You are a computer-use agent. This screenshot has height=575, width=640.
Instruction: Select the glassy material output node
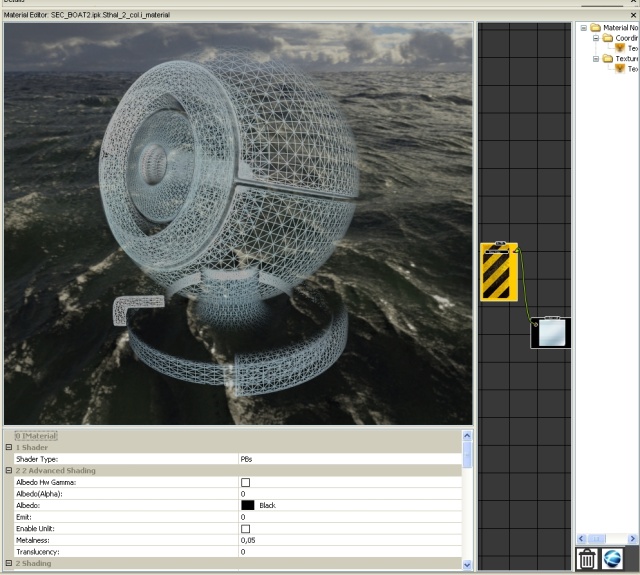pos(551,333)
